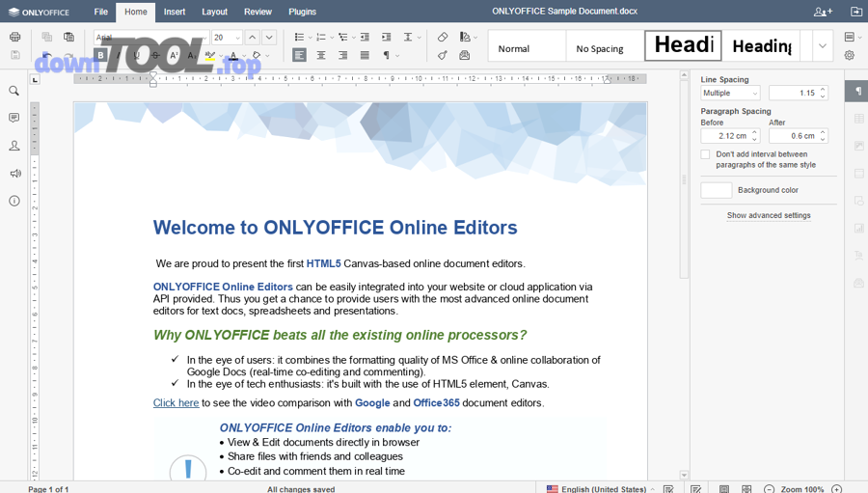This screenshot has width=868, height=493.
Task: Open paragraph line spacing menu
Action: pyautogui.click(x=408, y=37)
